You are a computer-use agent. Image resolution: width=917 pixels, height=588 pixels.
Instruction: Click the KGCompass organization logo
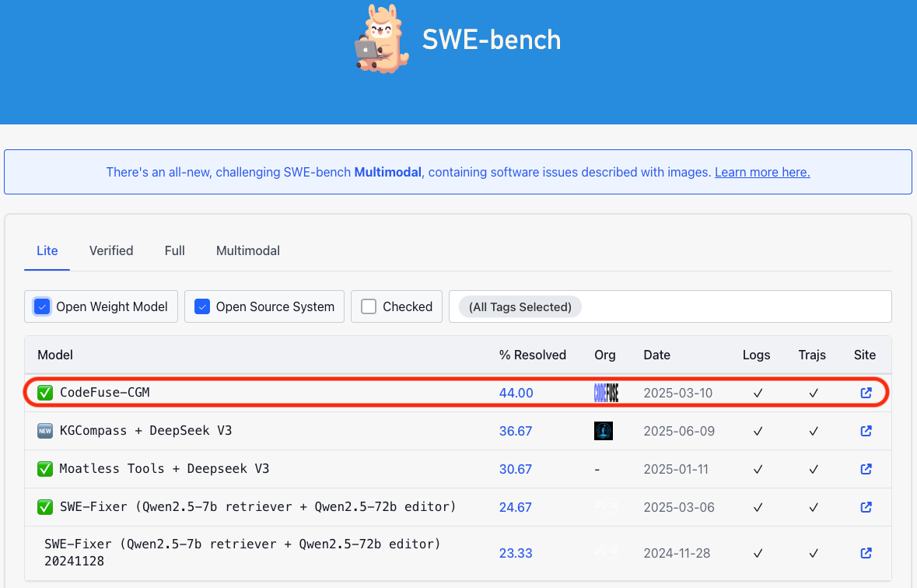(x=604, y=431)
